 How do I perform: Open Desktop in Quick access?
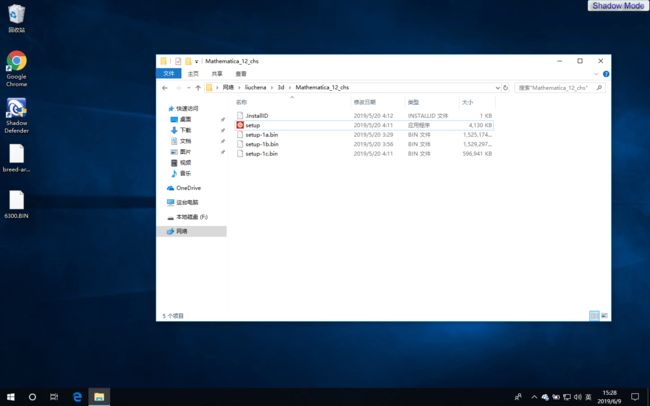click(x=181, y=119)
